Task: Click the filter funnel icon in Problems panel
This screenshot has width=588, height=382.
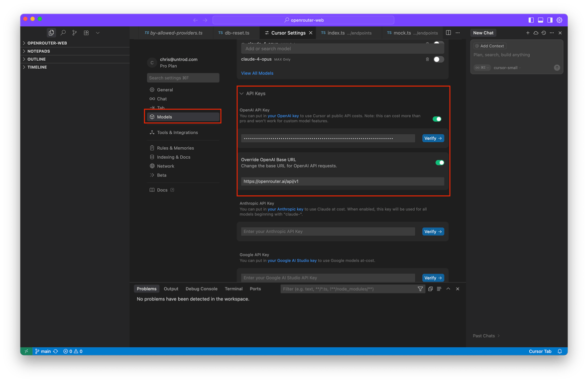Action: (420, 289)
